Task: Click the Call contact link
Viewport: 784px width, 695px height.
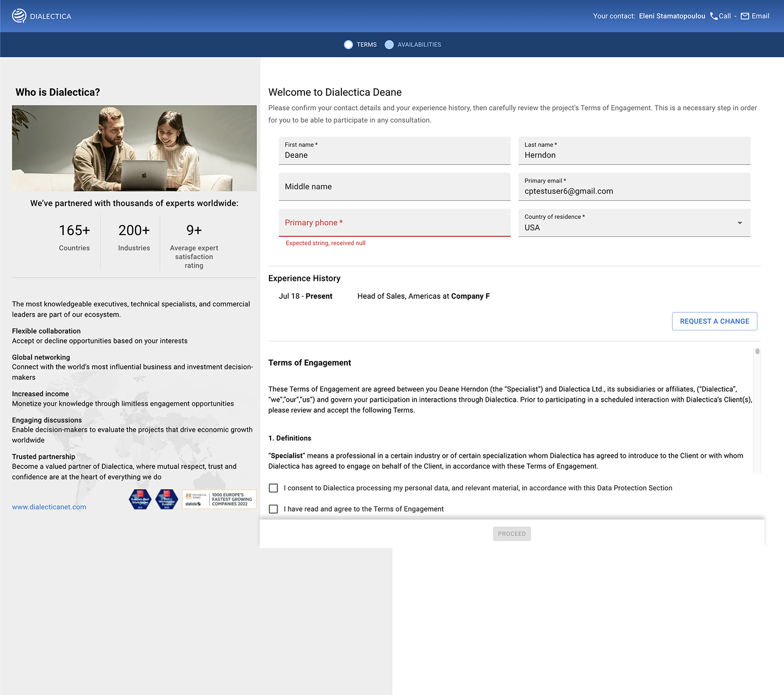Action: pyautogui.click(x=720, y=16)
